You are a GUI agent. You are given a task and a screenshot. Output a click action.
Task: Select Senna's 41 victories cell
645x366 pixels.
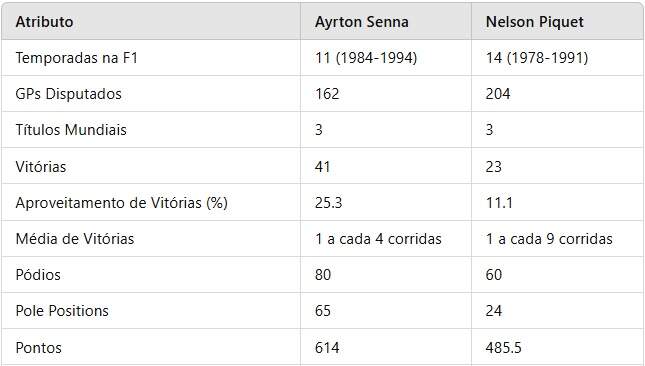tap(322, 167)
